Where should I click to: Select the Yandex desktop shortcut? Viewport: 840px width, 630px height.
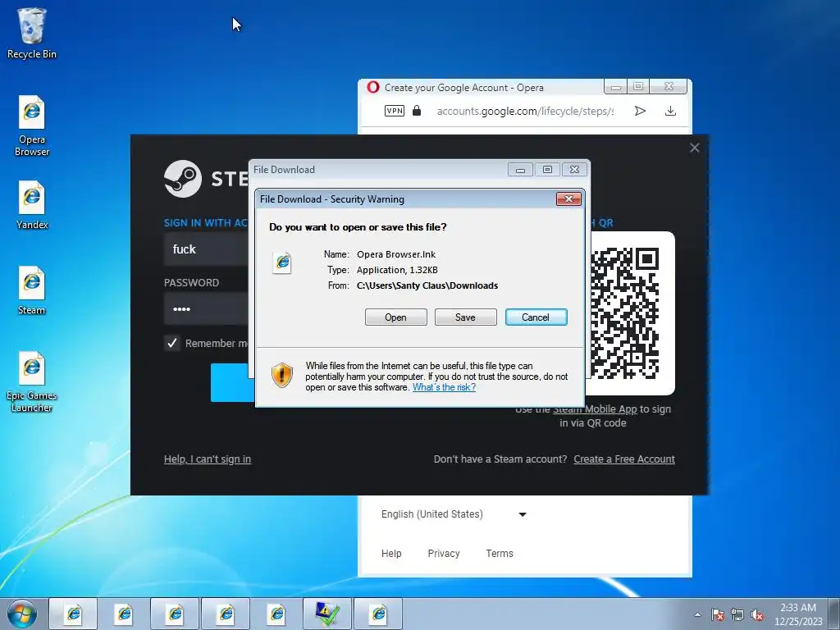tap(32, 204)
